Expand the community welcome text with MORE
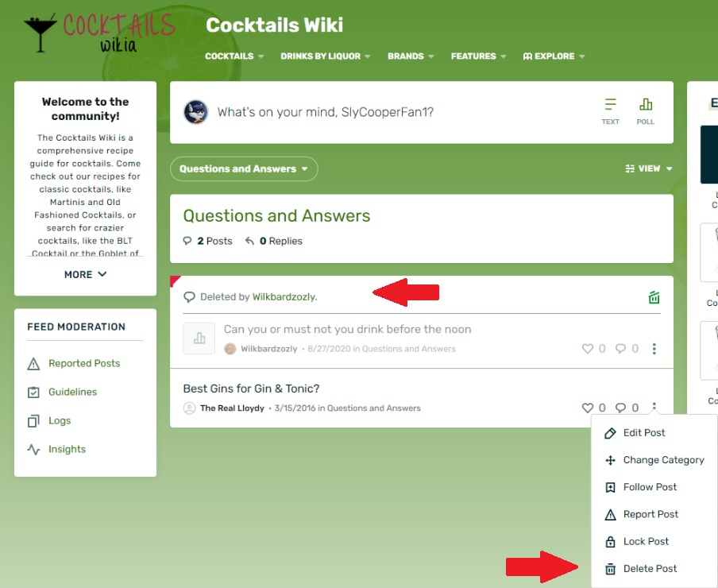Screen dimensions: 718x588 [x=85, y=274]
